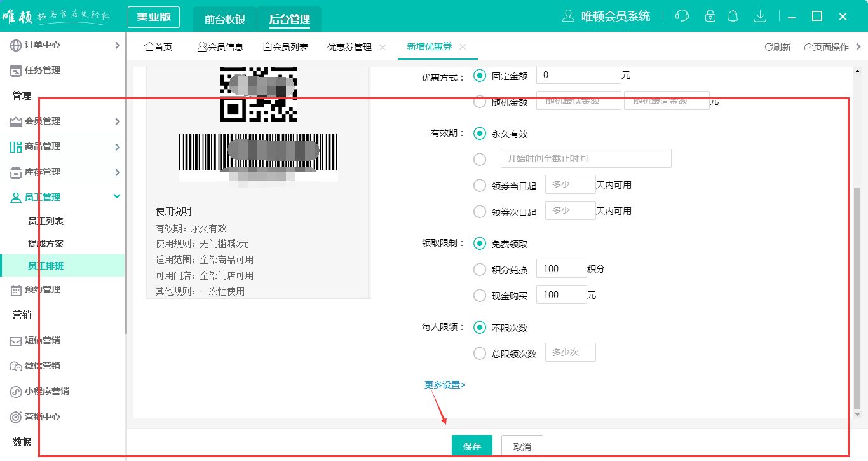Select the date range validity radio
Image resolution: width=868 pixels, height=461 pixels.
(480, 159)
